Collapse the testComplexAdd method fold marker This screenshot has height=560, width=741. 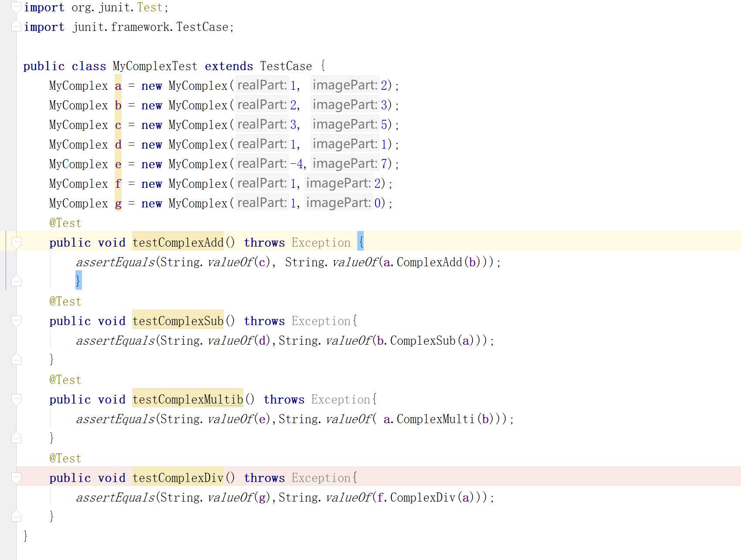(x=16, y=242)
